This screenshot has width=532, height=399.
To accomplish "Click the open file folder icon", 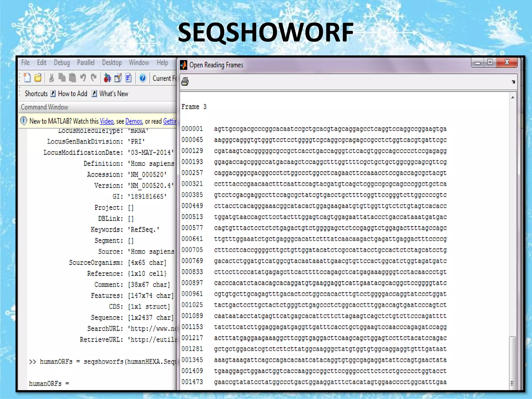I will (38, 78).
